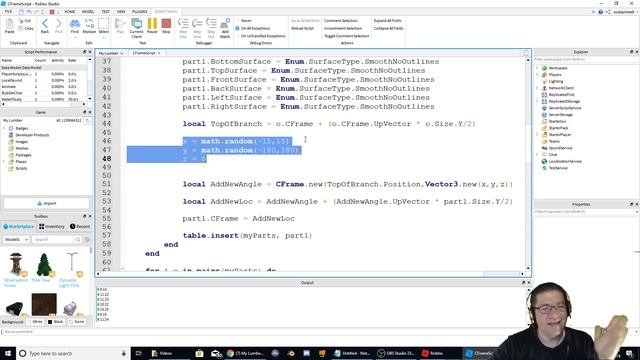This screenshot has width=640, height=360.
Task: Switch to the PLUGINS ribbon tab
Action: (140, 12)
